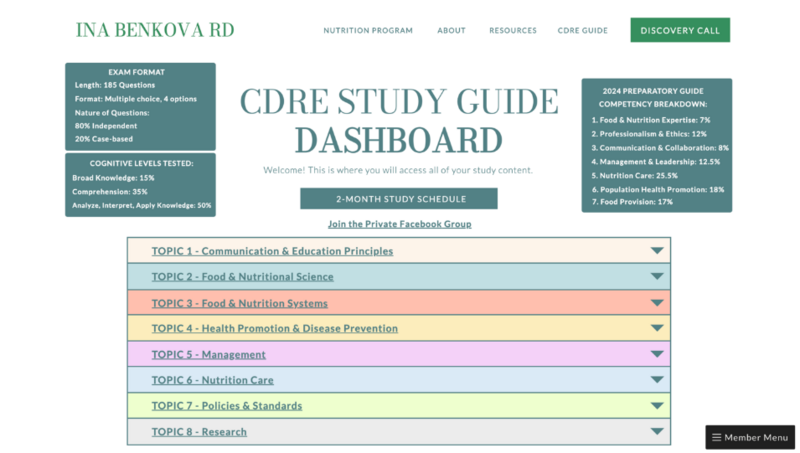
Task: Click Nutrition Care: 25.5% text
Action: click(x=635, y=175)
